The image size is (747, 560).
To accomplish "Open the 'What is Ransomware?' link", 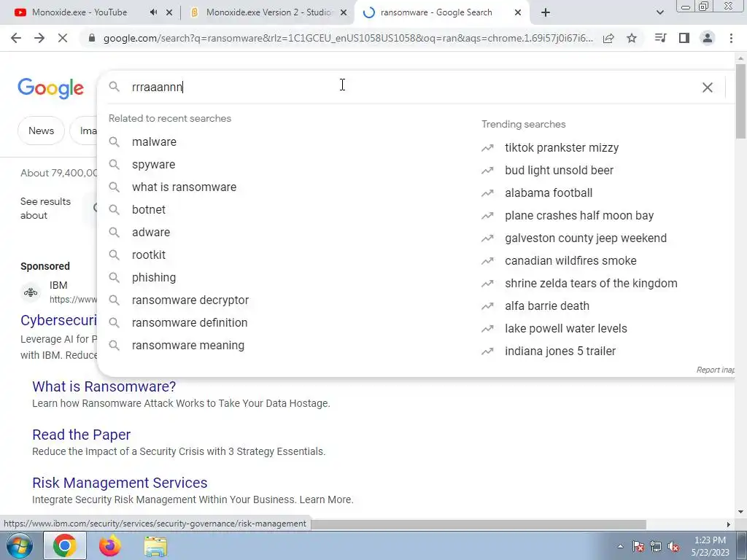I will (x=104, y=386).
